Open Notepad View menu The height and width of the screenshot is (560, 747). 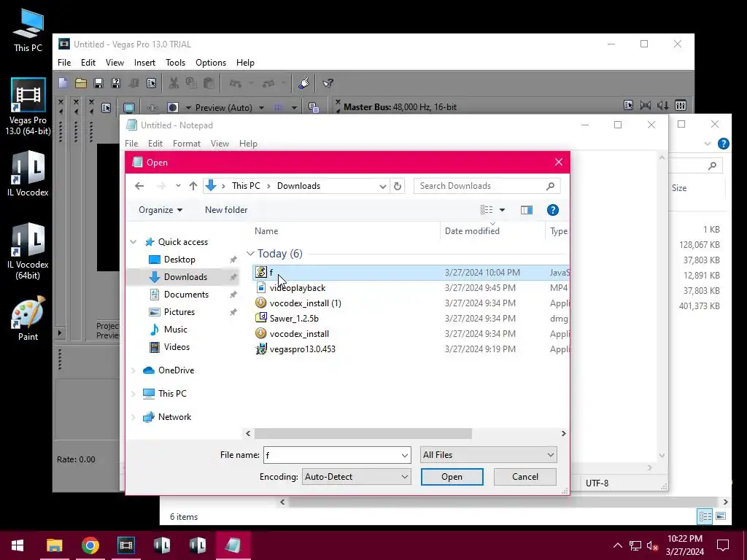[x=220, y=144]
